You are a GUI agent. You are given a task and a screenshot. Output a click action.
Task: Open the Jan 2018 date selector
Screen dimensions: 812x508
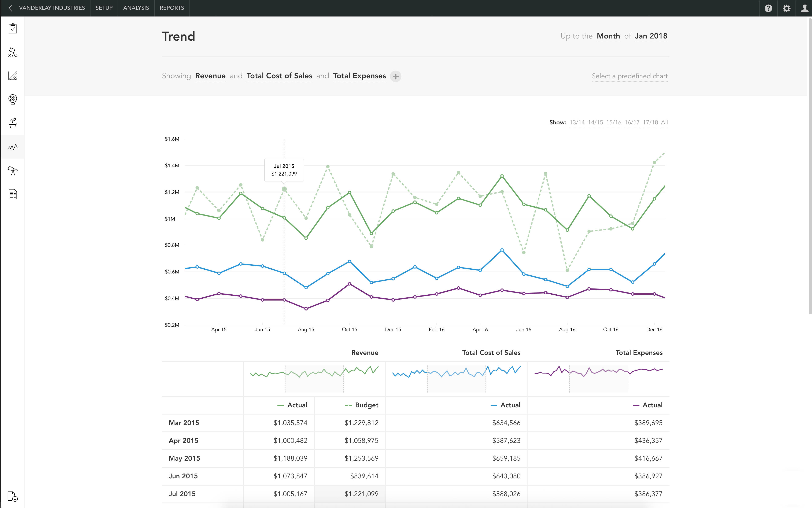click(x=651, y=36)
